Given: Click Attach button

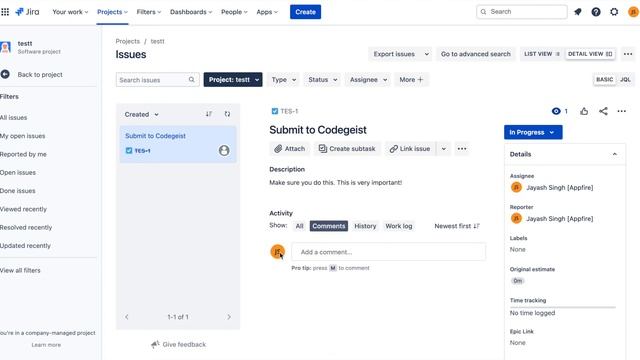Looking at the screenshot, I should click(289, 149).
